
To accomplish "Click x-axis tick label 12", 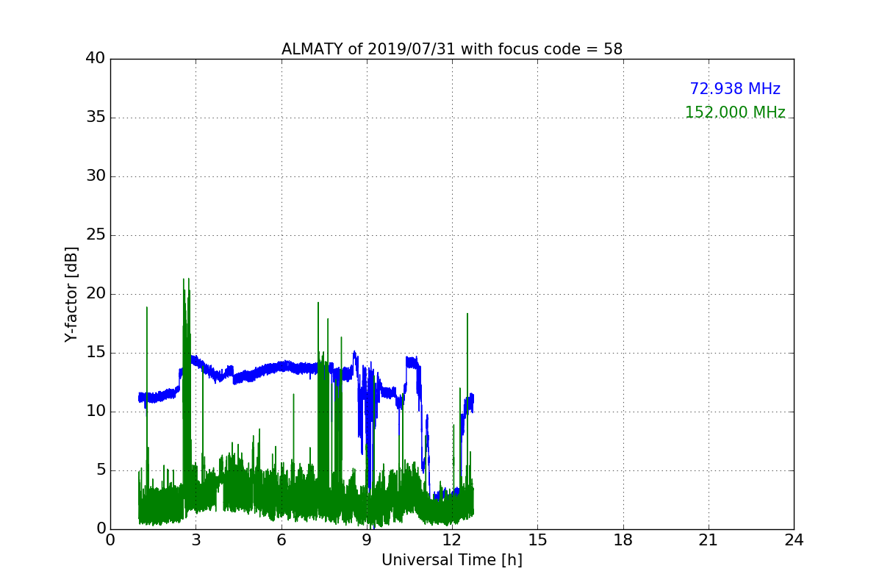I will (452, 540).
